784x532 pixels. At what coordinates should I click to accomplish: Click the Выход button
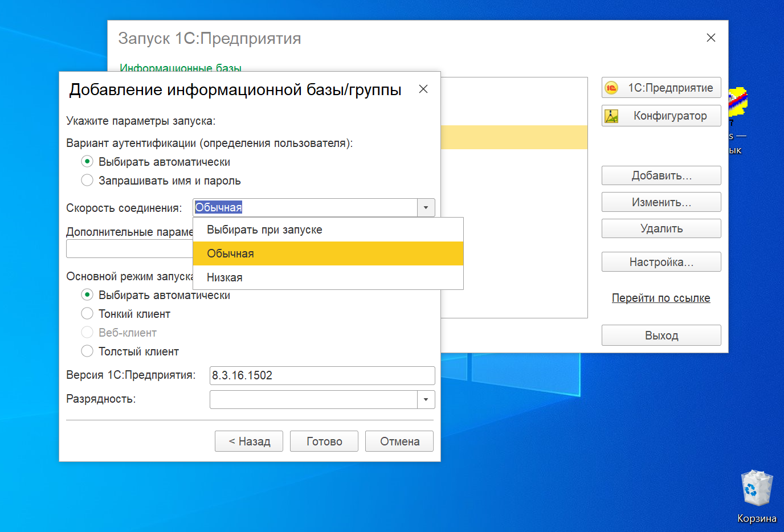click(x=661, y=335)
